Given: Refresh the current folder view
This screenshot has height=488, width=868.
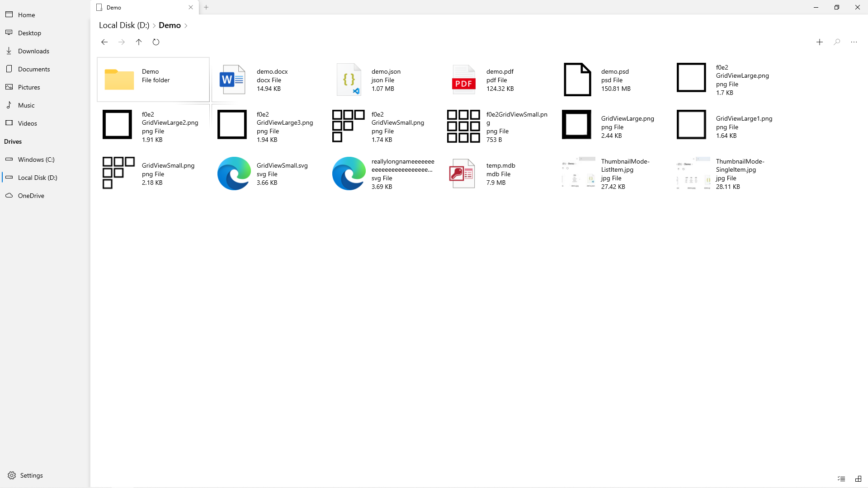Looking at the screenshot, I should click(x=156, y=42).
